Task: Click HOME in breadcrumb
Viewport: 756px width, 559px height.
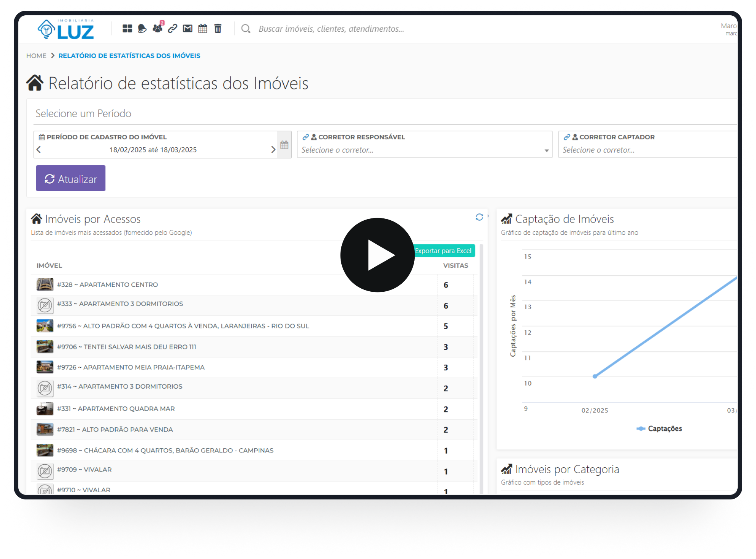Action: [x=36, y=56]
